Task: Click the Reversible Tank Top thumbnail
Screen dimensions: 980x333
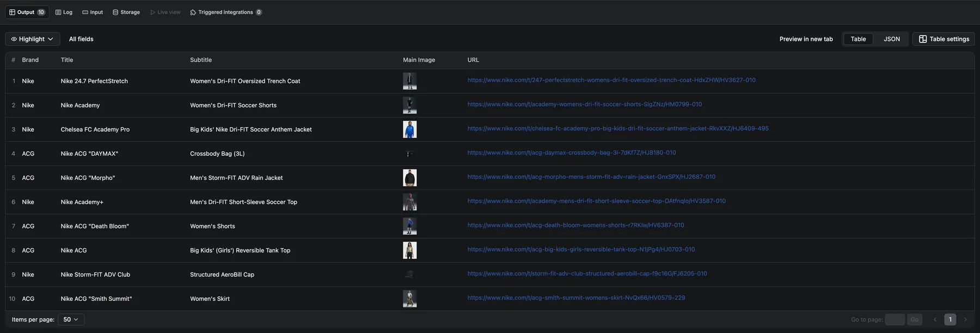Action: point(409,251)
